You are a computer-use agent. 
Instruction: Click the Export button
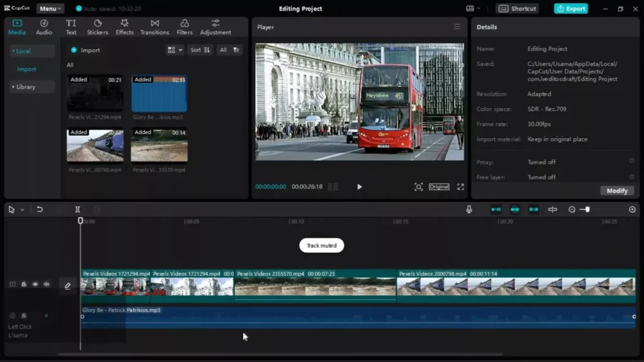coord(570,8)
